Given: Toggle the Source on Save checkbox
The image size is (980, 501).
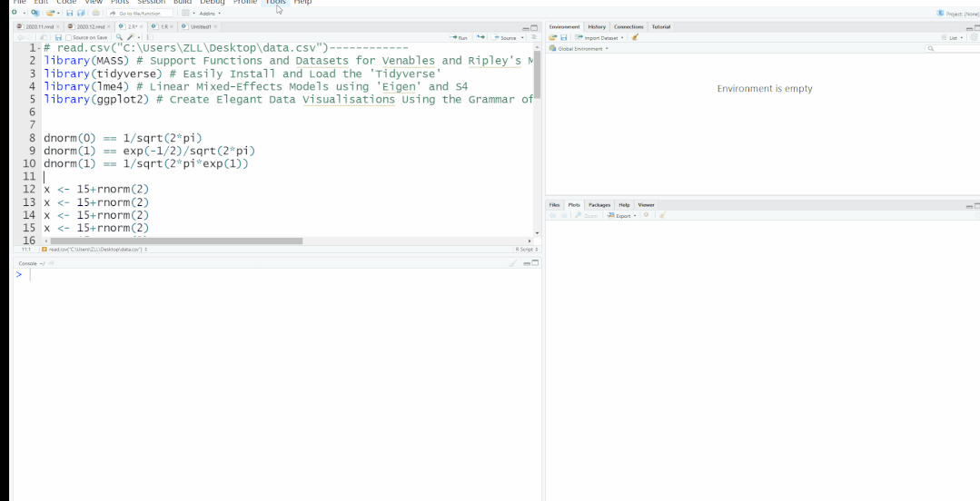Looking at the screenshot, I should coord(69,37).
